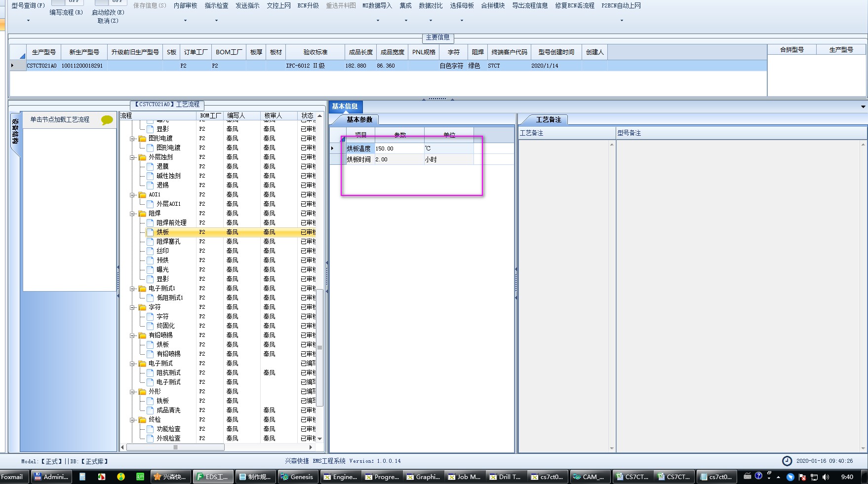Click the 文控上网 toolbar button
The image size is (868, 484).
point(278,5)
